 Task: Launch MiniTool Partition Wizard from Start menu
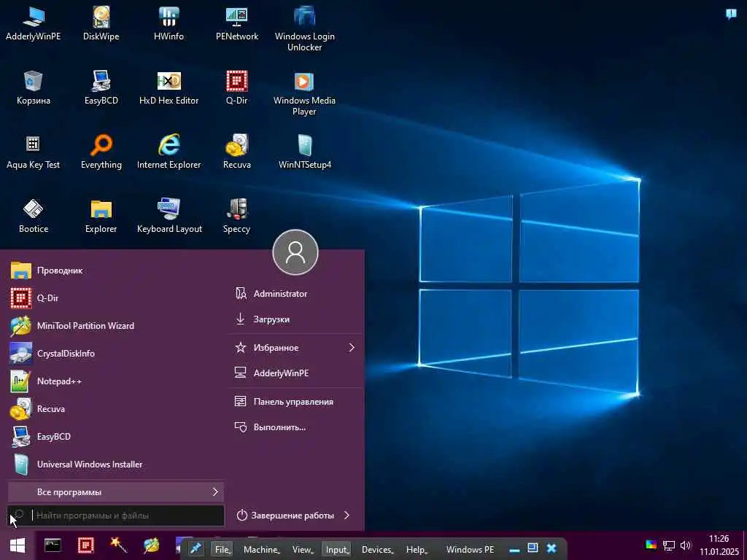pos(116,326)
